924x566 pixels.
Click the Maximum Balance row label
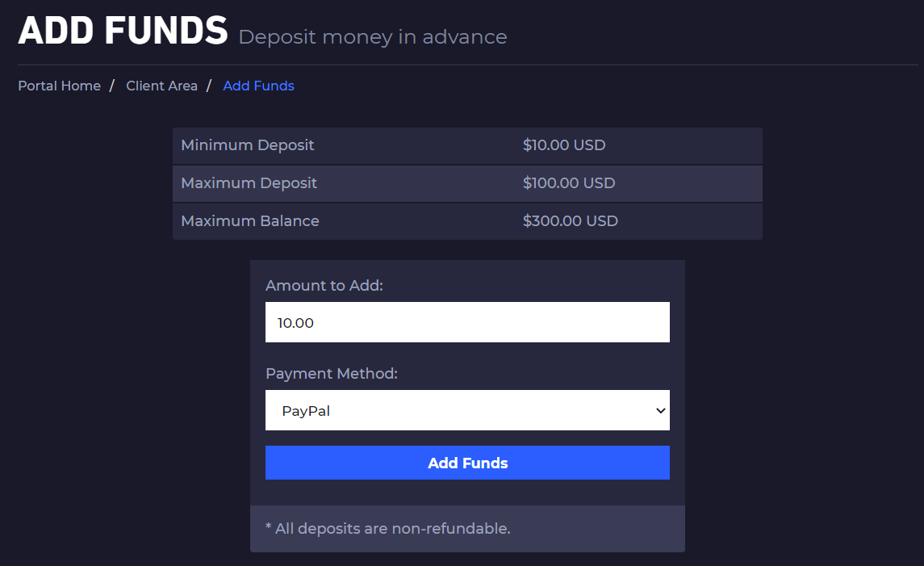(250, 220)
